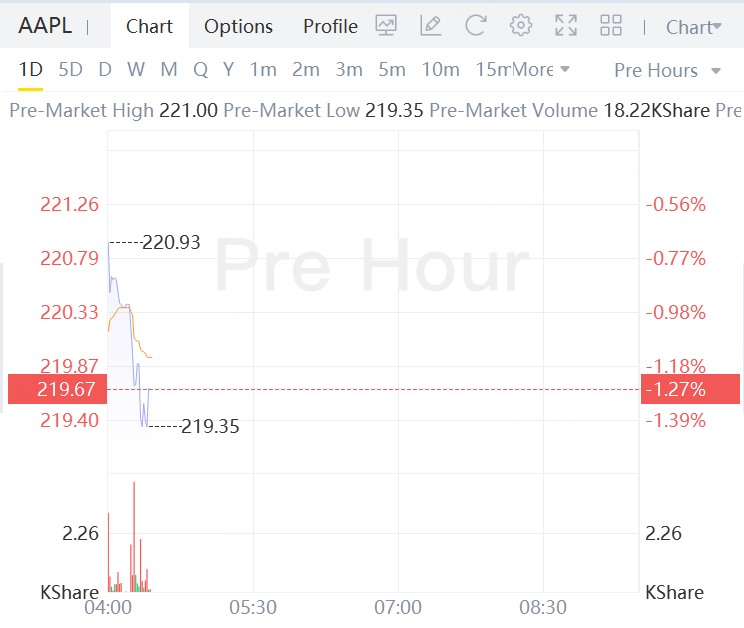Choose the 10m interval
Screen dimensions: 744x628
point(440,69)
